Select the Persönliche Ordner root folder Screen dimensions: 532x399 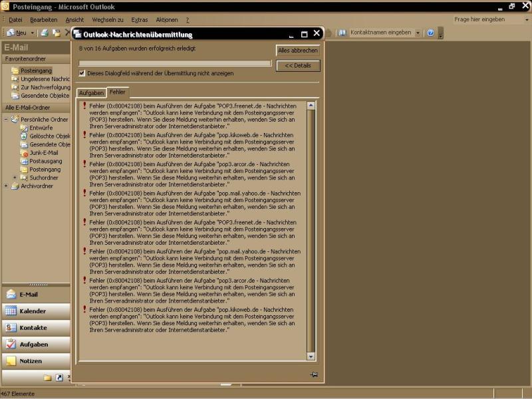44,120
